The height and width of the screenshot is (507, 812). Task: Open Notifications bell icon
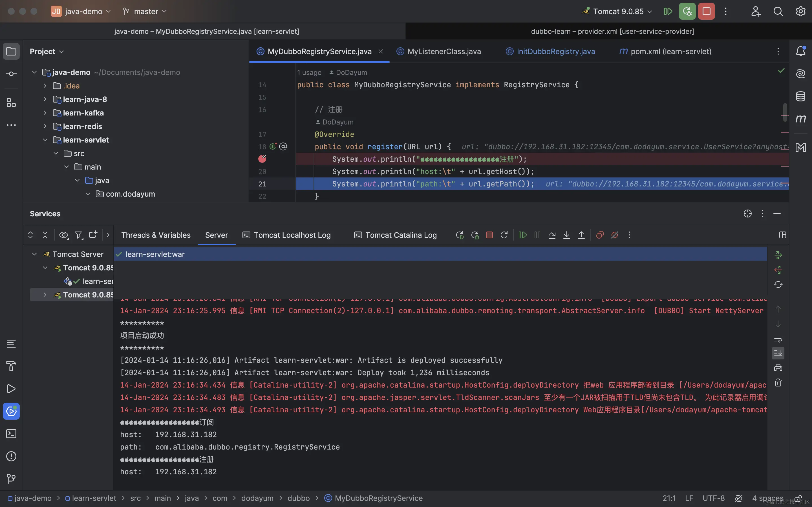801,51
